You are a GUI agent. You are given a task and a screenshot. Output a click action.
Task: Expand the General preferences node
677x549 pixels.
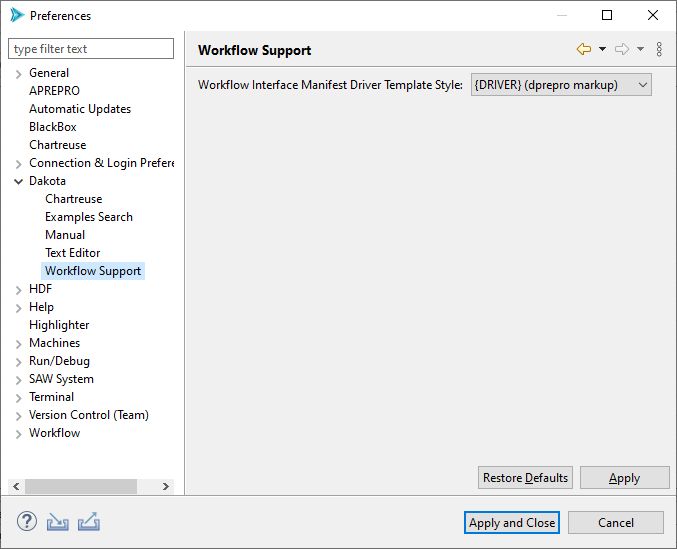click(x=19, y=73)
